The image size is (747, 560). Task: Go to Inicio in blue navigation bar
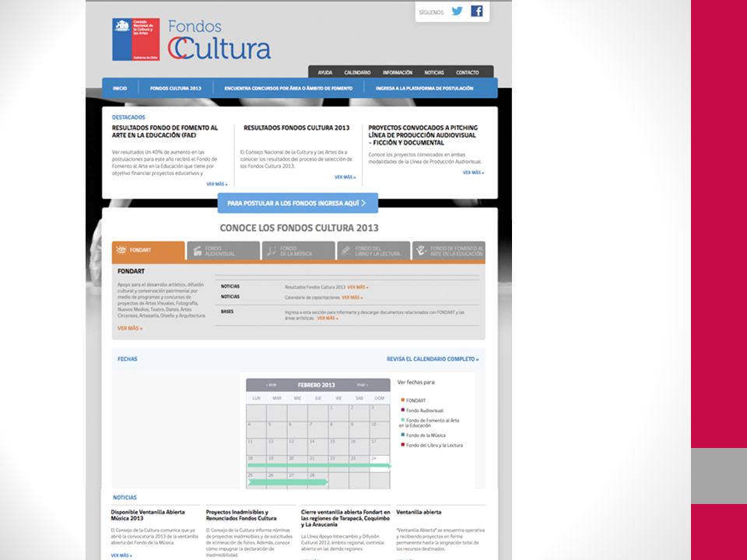tap(120, 88)
